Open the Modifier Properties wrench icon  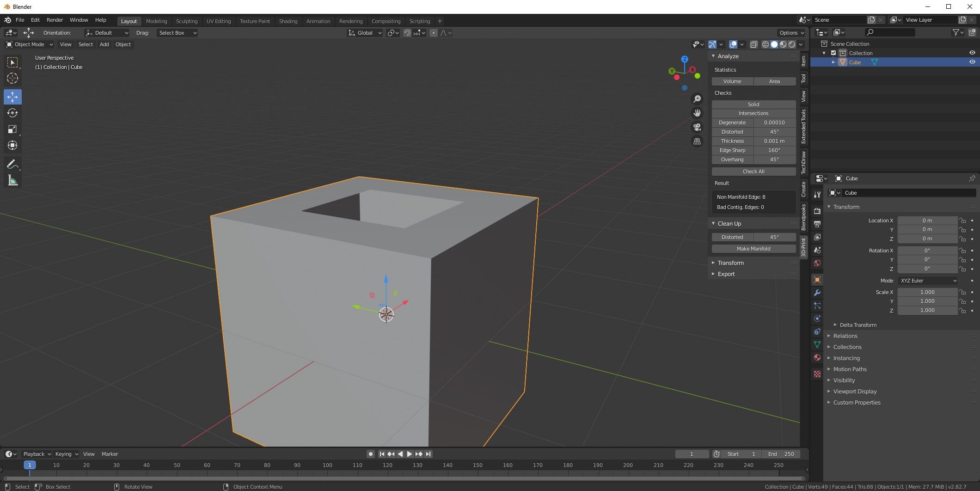[x=817, y=293]
